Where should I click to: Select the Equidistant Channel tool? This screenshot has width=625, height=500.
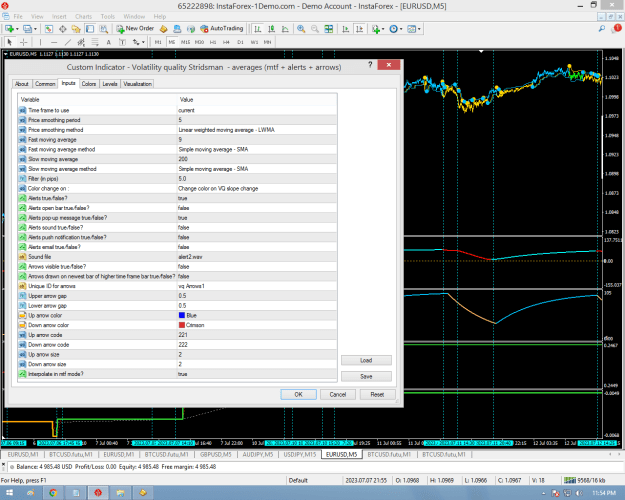pyautogui.click(x=81, y=42)
